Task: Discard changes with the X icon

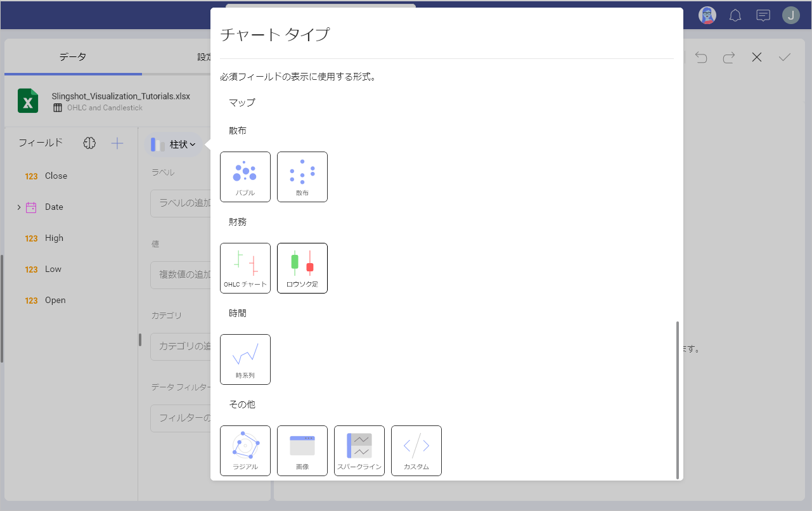Action: 757,57
